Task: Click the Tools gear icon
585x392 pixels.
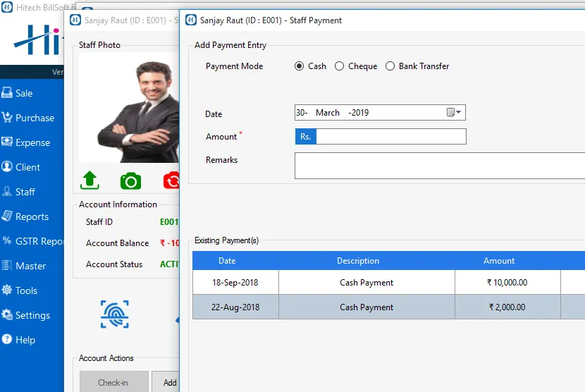Action: tap(8, 290)
